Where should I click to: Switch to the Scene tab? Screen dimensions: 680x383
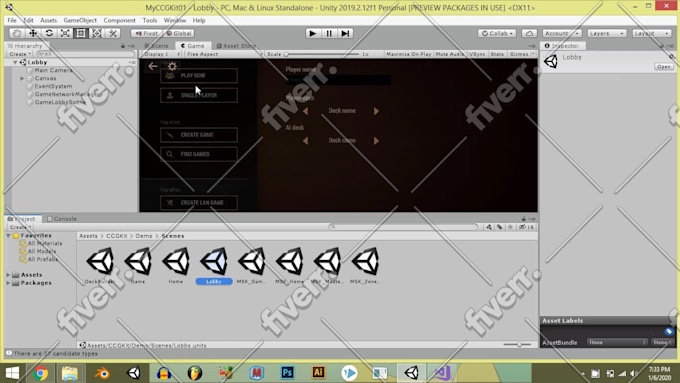(157, 46)
